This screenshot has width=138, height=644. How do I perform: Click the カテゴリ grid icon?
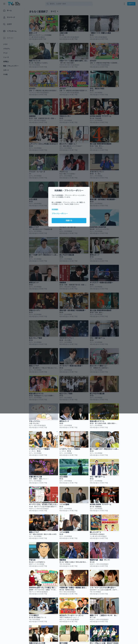4,38
